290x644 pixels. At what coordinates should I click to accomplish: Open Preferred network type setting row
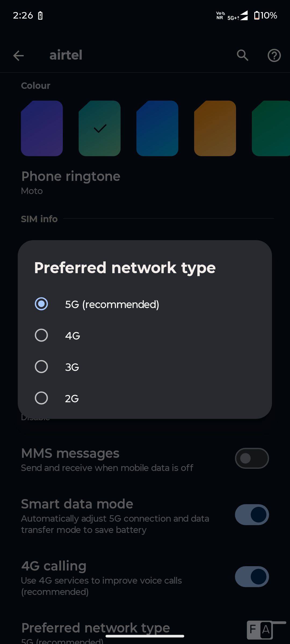[96, 629]
